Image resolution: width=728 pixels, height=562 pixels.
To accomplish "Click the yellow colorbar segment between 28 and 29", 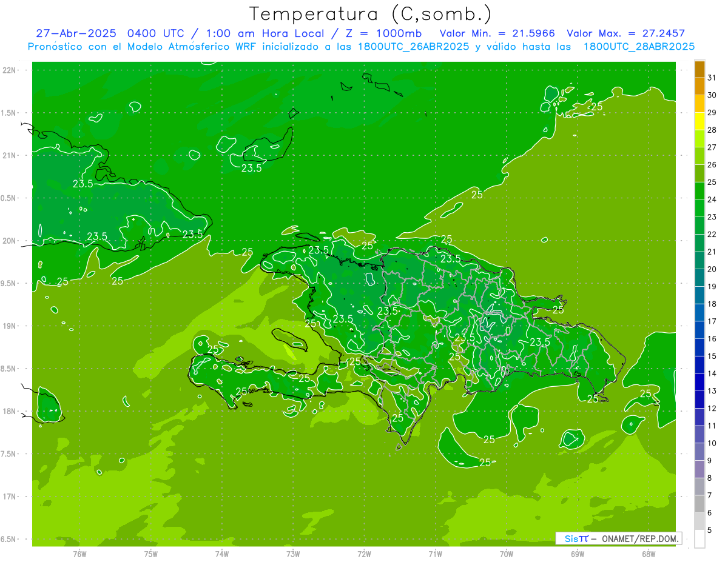I will pos(699,121).
